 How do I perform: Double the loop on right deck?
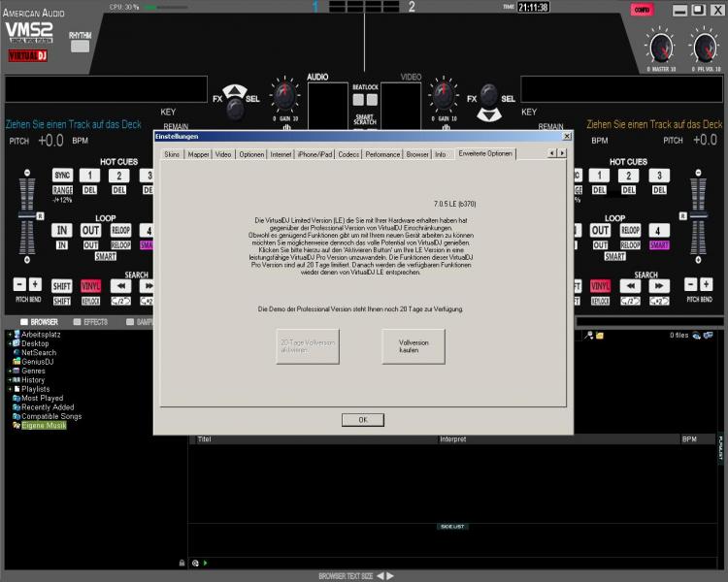pos(659,302)
